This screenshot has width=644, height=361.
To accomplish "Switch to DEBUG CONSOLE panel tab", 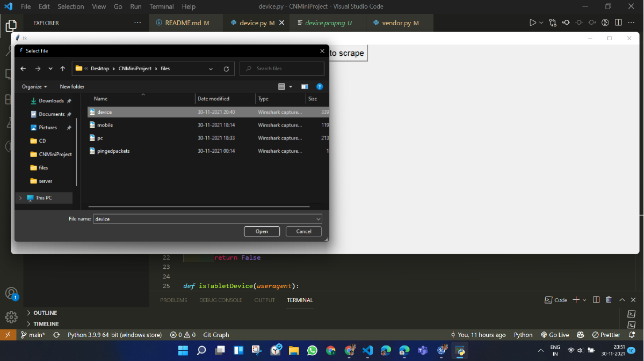I will (221, 300).
